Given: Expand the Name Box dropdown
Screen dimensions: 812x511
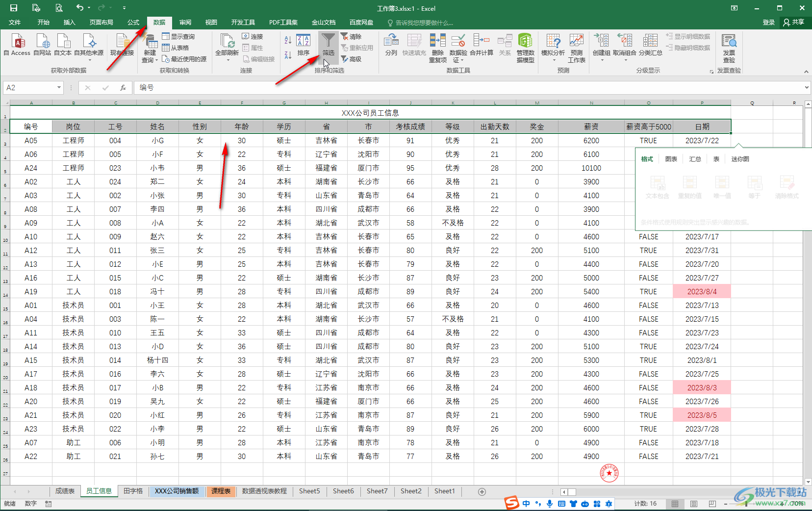Looking at the screenshot, I should tap(59, 87).
